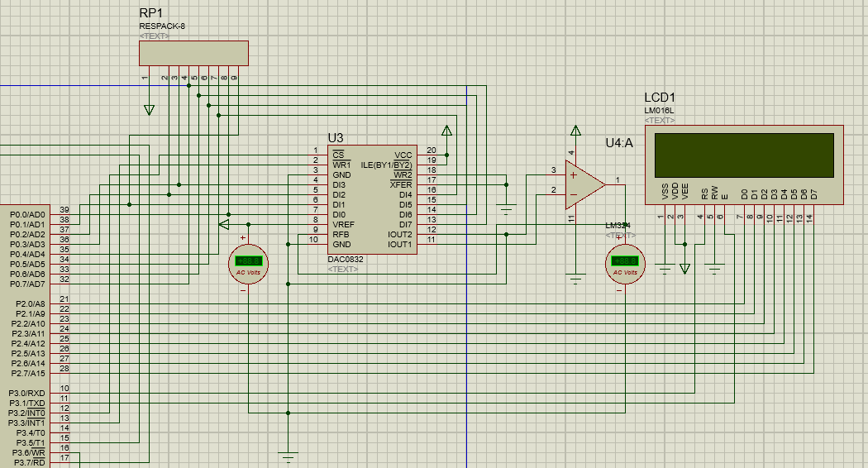Select the AC voltmeter at op-amp output
Viewport: 868px width, 468px height.
625,265
